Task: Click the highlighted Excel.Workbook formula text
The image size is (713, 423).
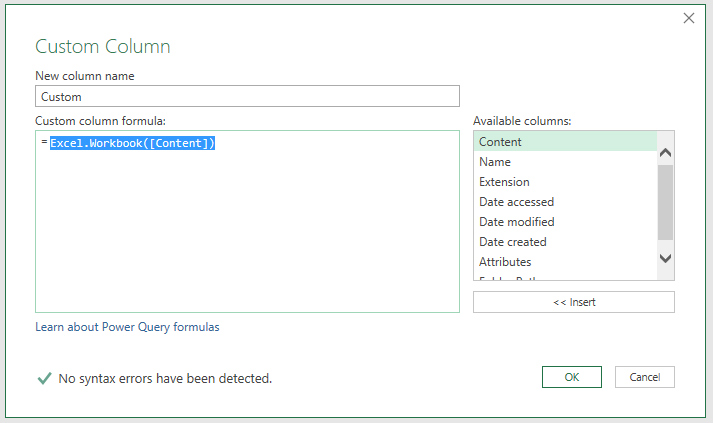Action: pyautogui.click(x=132, y=143)
